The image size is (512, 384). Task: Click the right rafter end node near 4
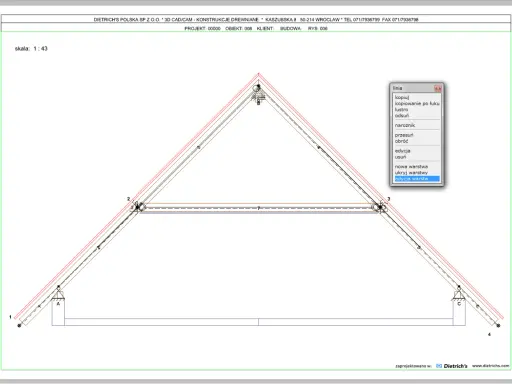[498, 325]
